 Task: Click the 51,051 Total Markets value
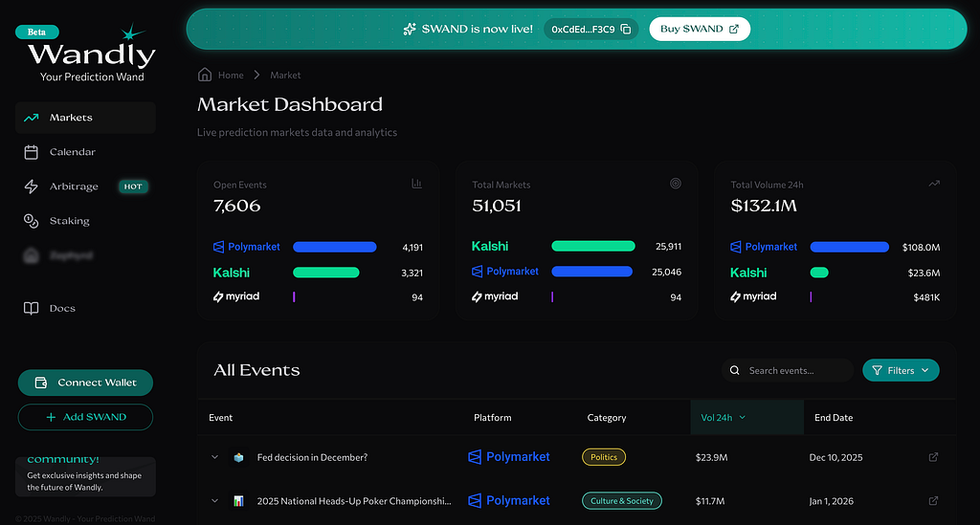(497, 206)
